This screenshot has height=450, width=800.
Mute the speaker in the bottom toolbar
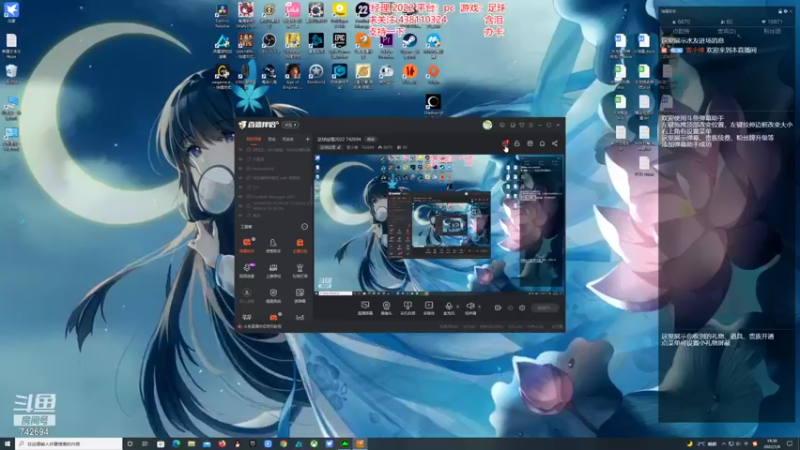(470, 307)
